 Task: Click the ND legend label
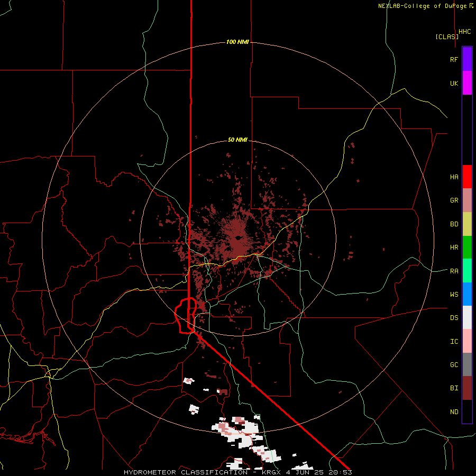[454, 412]
